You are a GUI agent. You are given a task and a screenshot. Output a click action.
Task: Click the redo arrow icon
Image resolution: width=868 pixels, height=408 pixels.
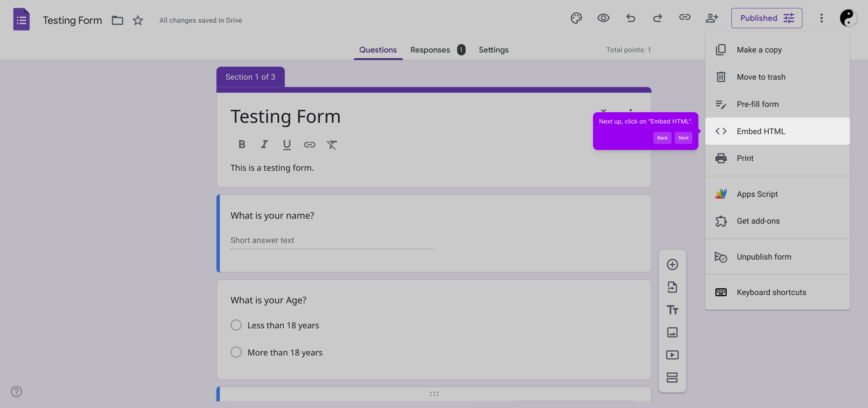658,18
